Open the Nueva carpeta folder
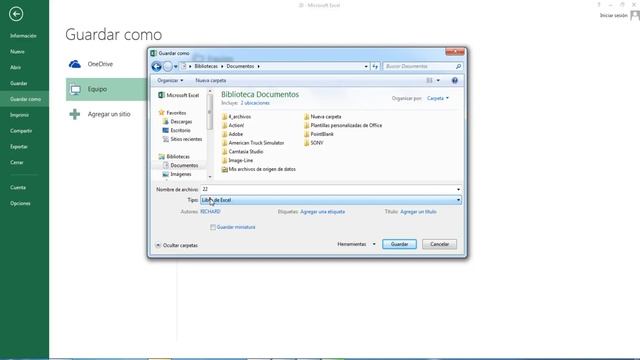 click(322, 117)
